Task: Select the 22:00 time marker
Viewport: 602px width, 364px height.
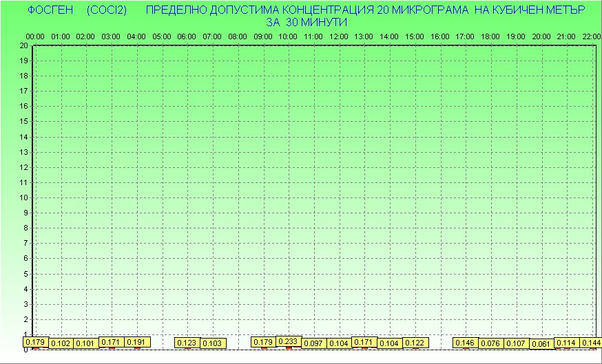Action: (x=592, y=36)
